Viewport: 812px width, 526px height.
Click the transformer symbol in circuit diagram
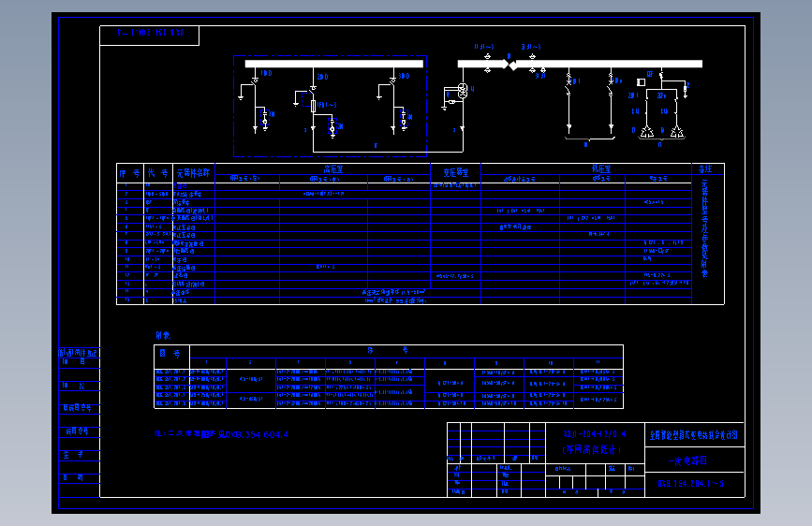463,91
